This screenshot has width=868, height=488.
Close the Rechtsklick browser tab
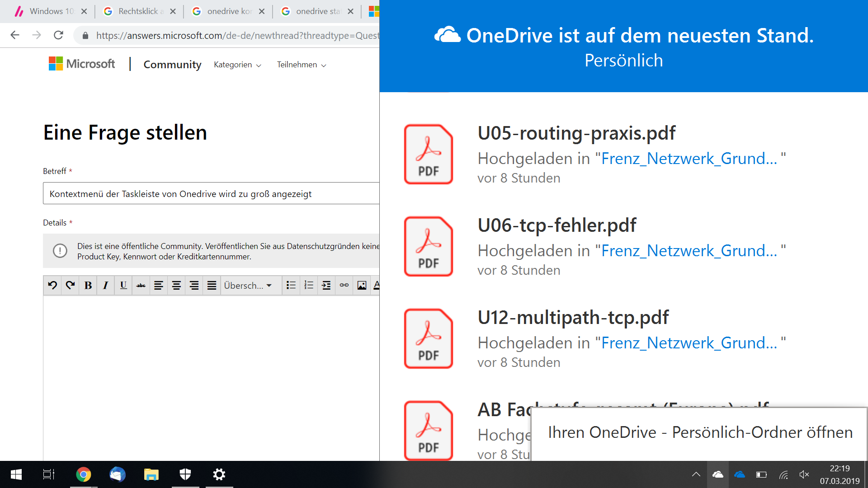click(173, 11)
